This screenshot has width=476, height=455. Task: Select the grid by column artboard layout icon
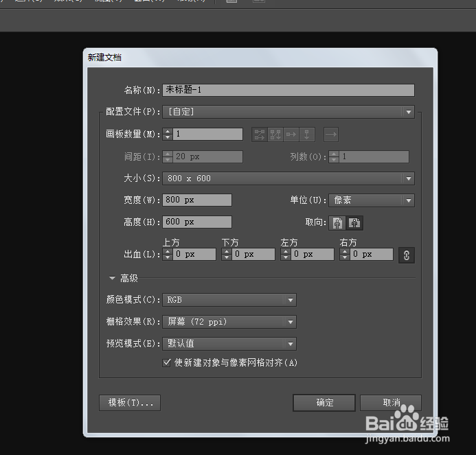click(275, 135)
